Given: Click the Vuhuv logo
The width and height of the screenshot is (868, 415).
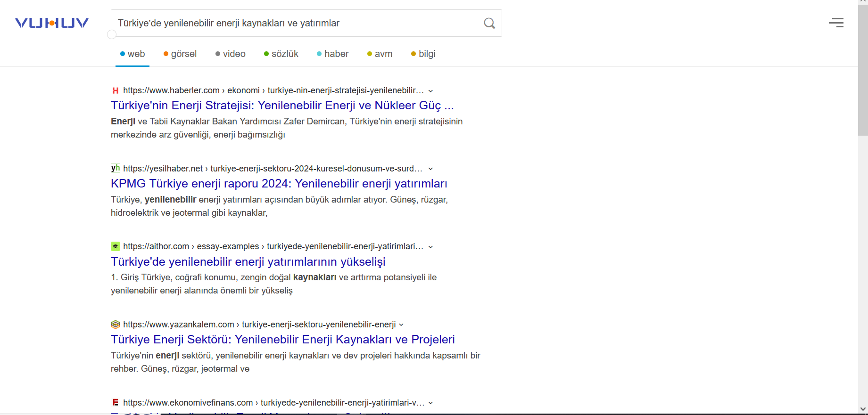Looking at the screenshot, I should click(x=52, y=23).
